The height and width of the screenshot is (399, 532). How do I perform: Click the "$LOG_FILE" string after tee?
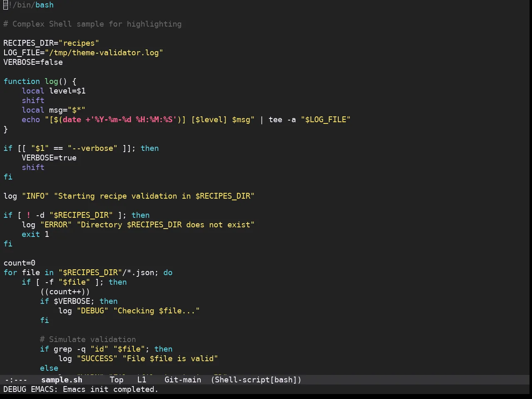coord(326,120)
